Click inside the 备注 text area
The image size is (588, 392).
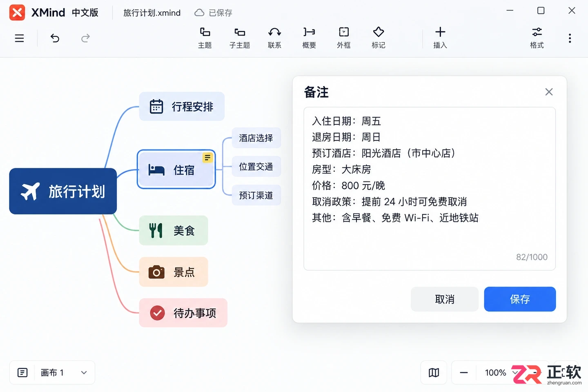click(x=430, y=189)
